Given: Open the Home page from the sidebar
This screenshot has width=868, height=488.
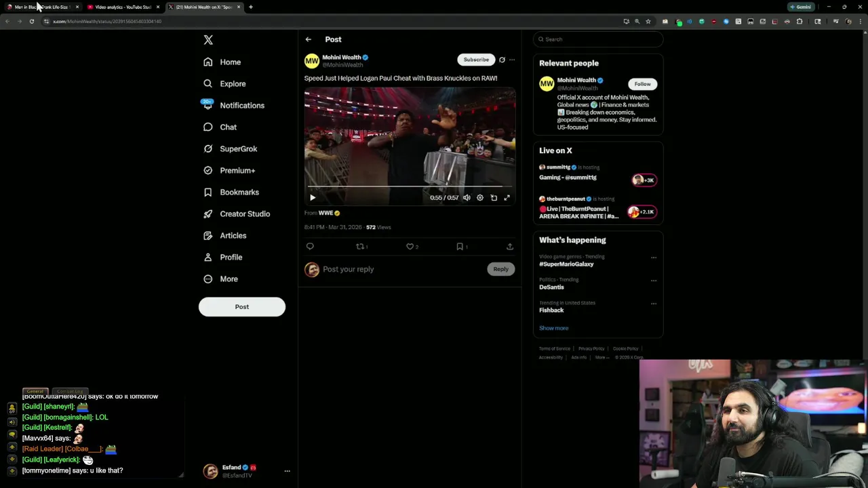Looking at the screenshot, I should click(x=222, y=62).
